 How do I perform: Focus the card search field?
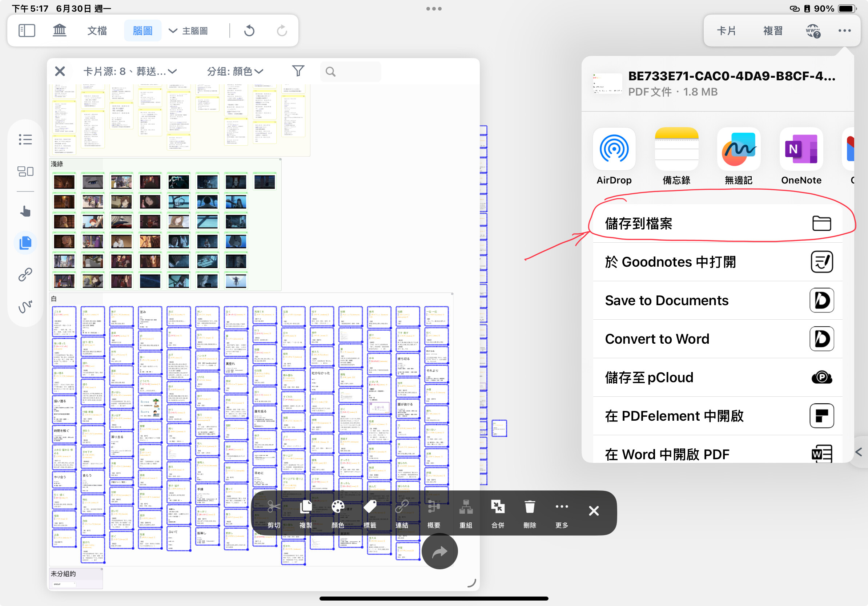pyautogui.click(x=350, y=72)
